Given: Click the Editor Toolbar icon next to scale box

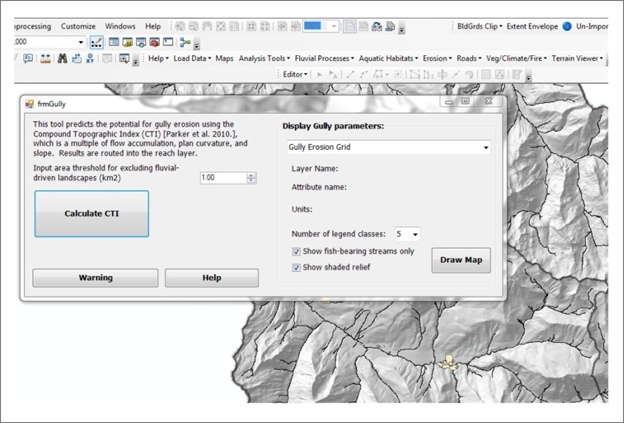Looking at the screenshot, I should click(98, 42).
